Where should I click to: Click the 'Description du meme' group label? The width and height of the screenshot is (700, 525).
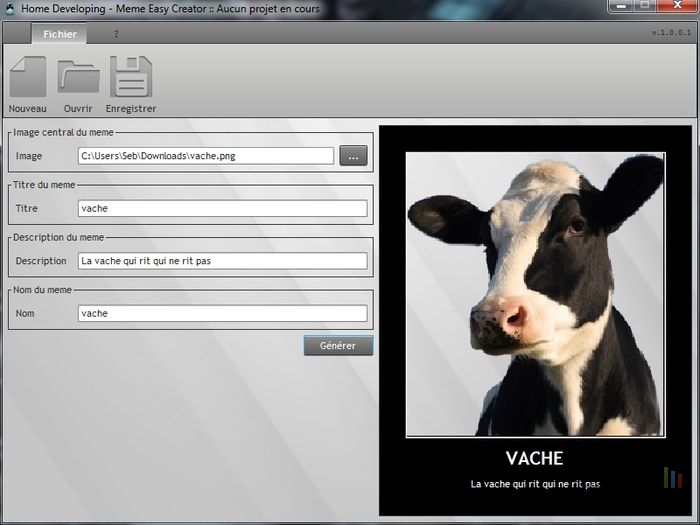[x=58, y=237]
